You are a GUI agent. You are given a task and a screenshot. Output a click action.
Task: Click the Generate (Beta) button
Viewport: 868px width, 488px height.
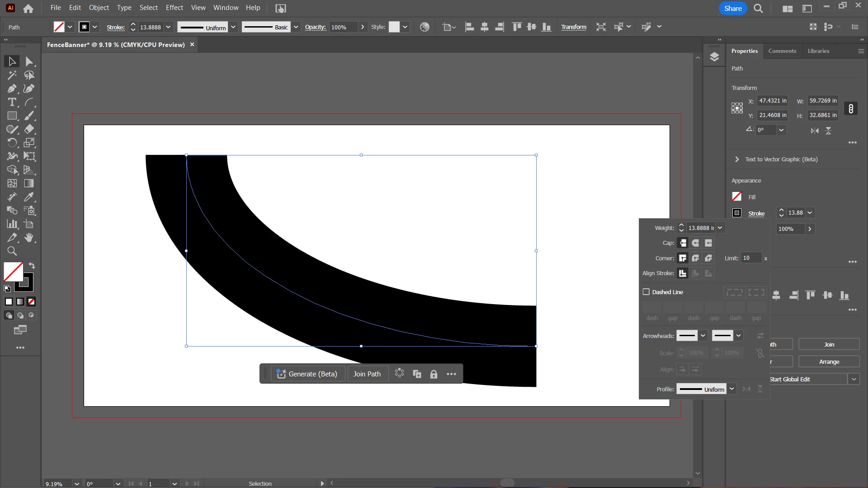(307, 374)
